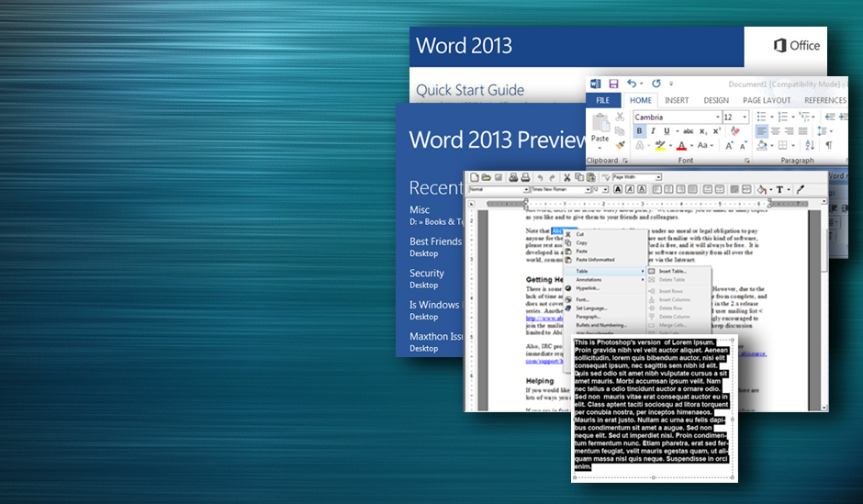Click the scissors Cut icon in AbiWord toolbar
The image size is (863, 504).
[567, 177]
